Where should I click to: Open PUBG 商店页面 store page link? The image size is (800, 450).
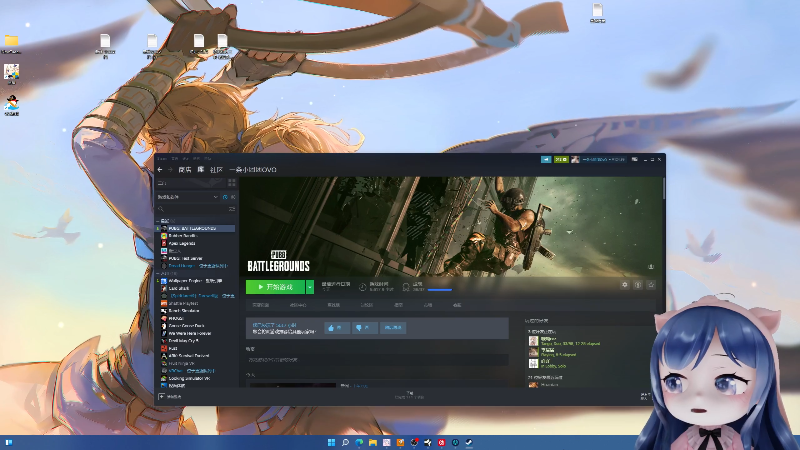261,305
